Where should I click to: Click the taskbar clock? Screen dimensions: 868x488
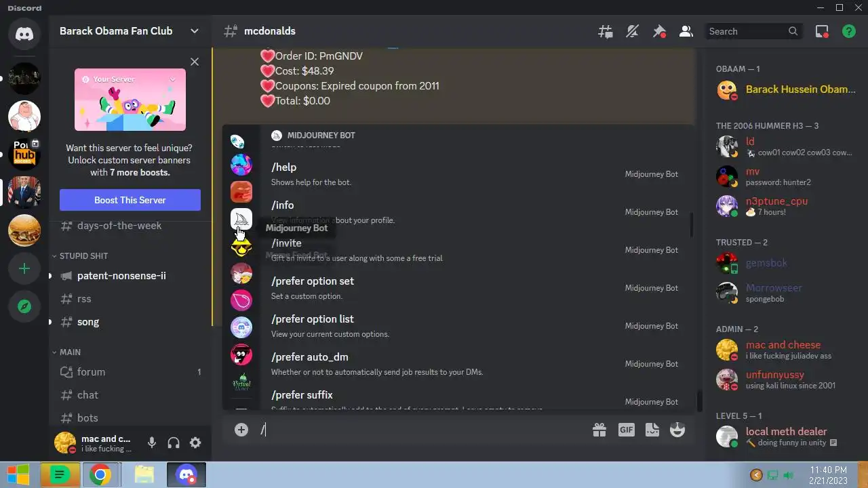click(x=828, y=475)
